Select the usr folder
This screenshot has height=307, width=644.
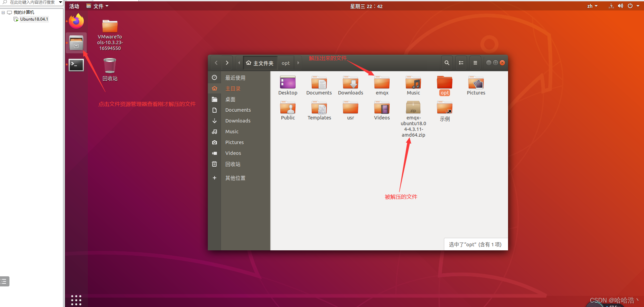point(351,111)
